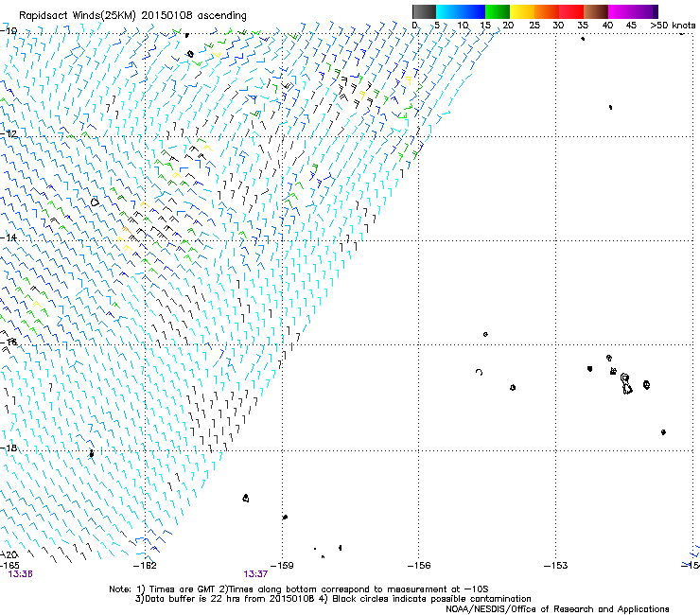Click the 'Times are GMT' note line

pyautogui.click(x=299, y=589)
